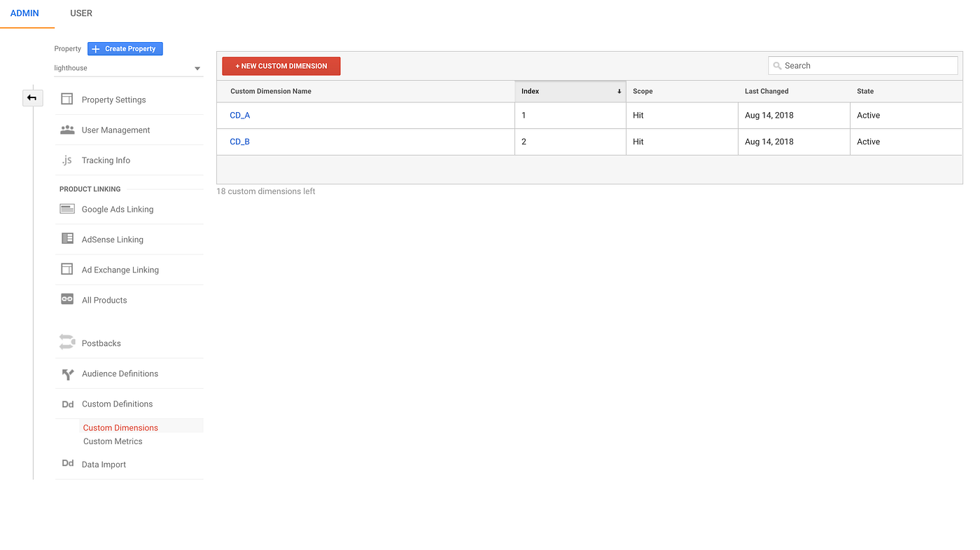Screen dimensions: 980x550
Task: Collapse the sidebar with the back arrow
Action: 32,97
